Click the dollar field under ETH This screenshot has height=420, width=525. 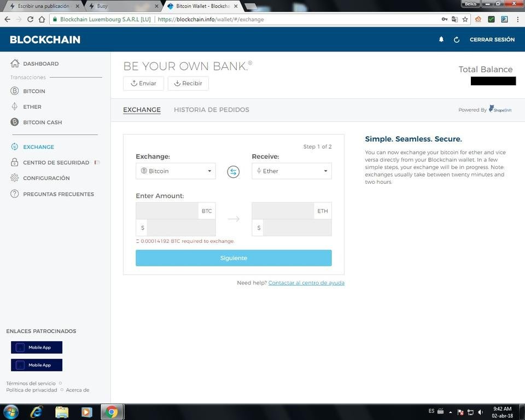[297, 227]
